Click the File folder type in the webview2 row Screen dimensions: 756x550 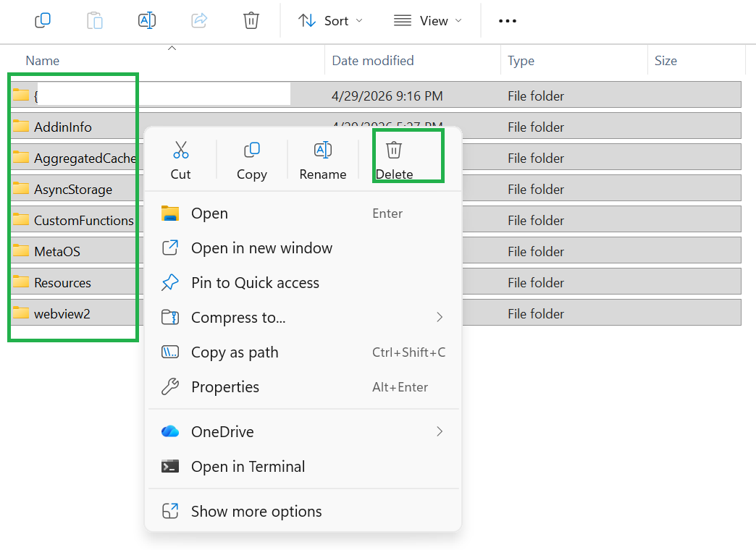[536, 314]
